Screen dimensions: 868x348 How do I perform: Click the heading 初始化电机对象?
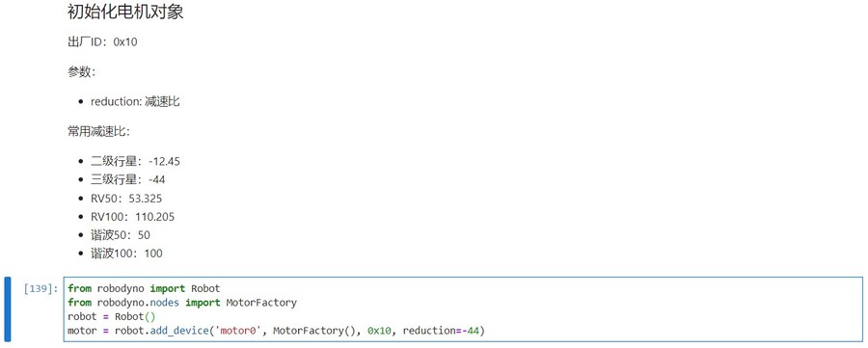125,13
